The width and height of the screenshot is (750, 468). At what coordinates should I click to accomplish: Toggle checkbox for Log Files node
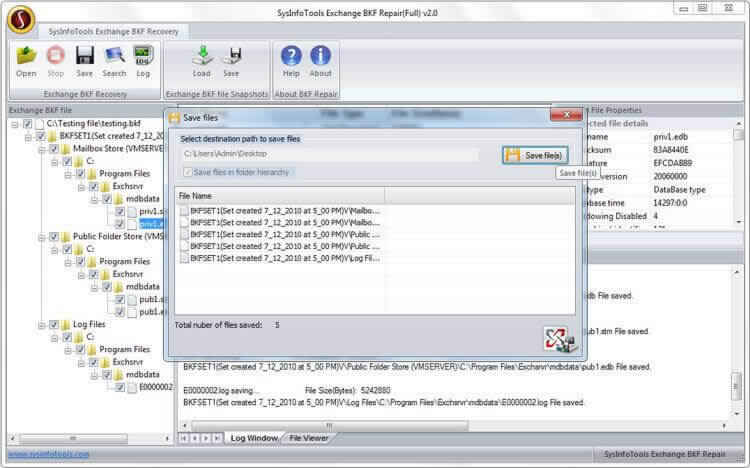54,325
